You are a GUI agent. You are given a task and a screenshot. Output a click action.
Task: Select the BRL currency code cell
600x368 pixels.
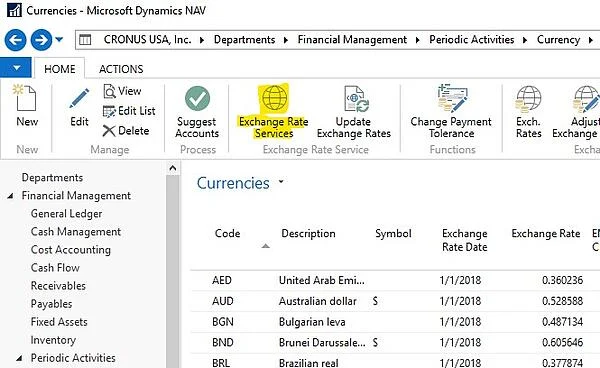tap(221, 363)
